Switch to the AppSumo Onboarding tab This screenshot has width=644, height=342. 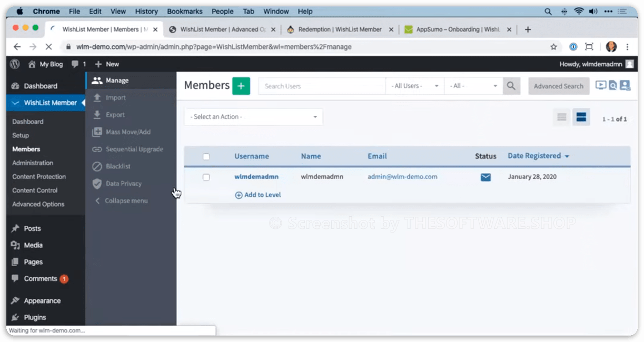pyautogui.click(x=457, y=29)
